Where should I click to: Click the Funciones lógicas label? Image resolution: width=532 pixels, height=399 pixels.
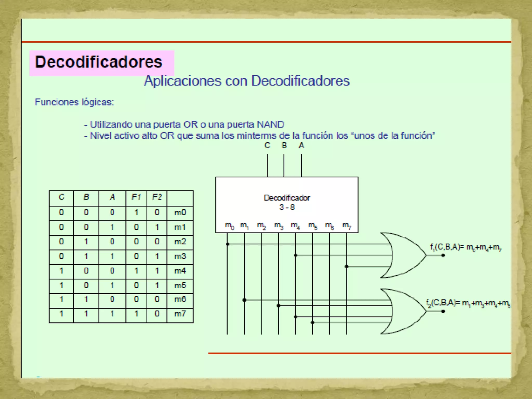tap(75, 102)
